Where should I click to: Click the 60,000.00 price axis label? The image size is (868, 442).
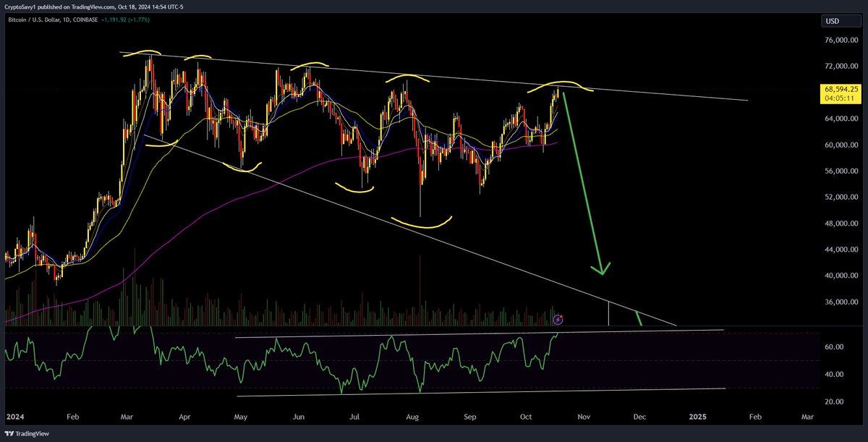click(841, 145)
